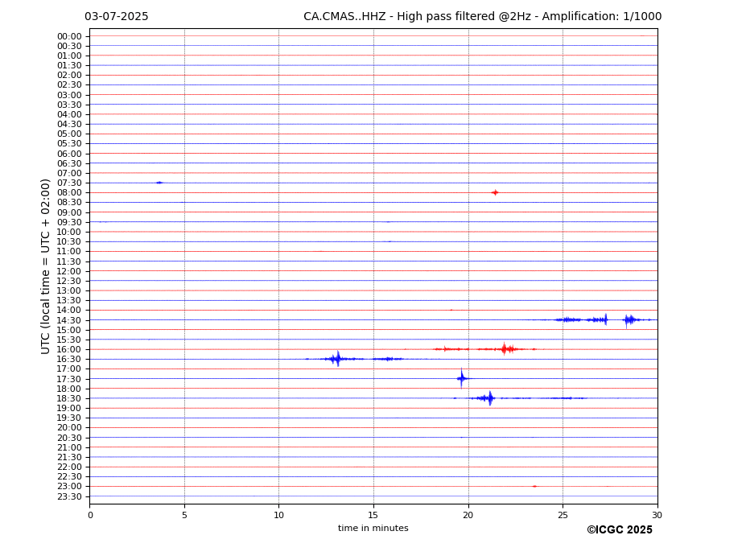The width and height of the screenshot is (746, 560).
Task: Click the x-axis tick label 5
Action: (x=184, y=515)
